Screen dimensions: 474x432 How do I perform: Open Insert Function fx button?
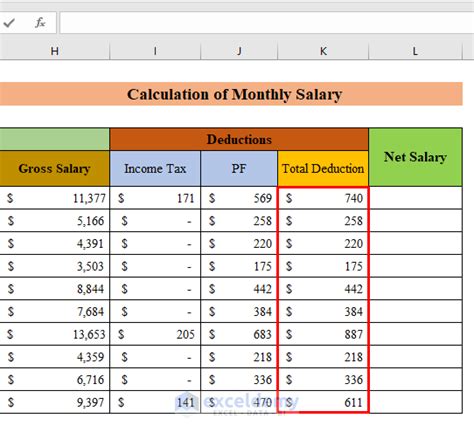pyautogui.click(x=40, y=23)
